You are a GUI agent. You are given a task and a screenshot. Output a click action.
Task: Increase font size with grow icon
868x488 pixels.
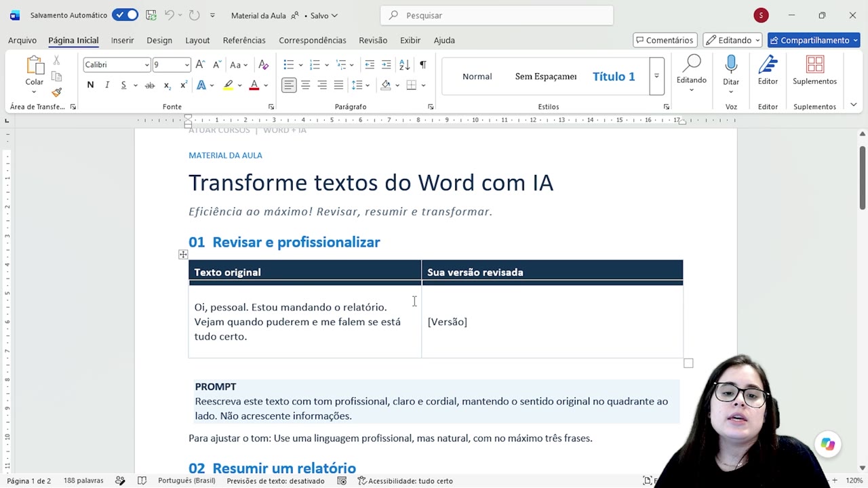click(200, 64)
